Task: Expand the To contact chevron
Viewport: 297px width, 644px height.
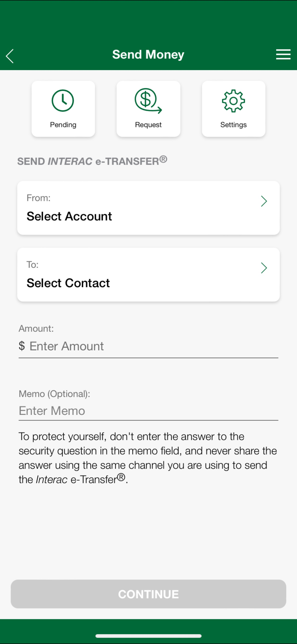Action: [264, 268]
